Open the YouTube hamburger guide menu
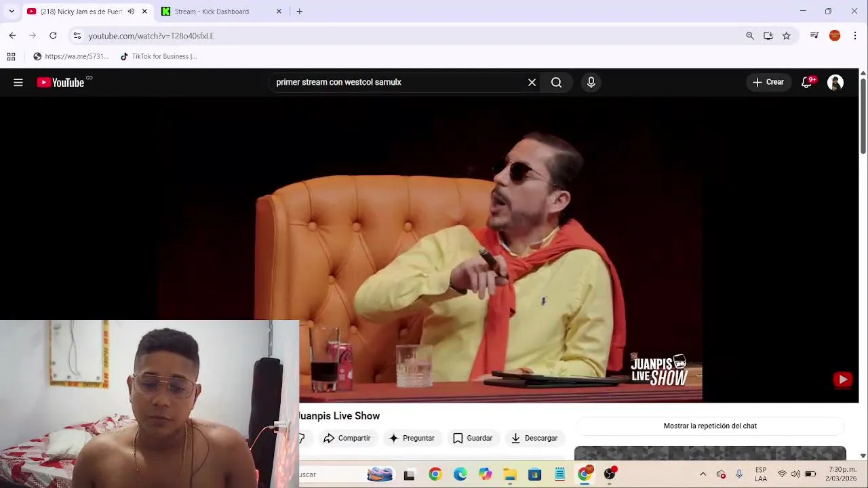Screen dimensions: 868x488 click(x=18, y=82)
